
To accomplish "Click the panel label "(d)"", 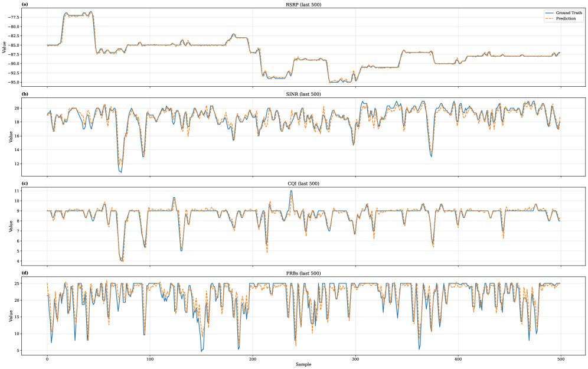I will pos(25,273).
